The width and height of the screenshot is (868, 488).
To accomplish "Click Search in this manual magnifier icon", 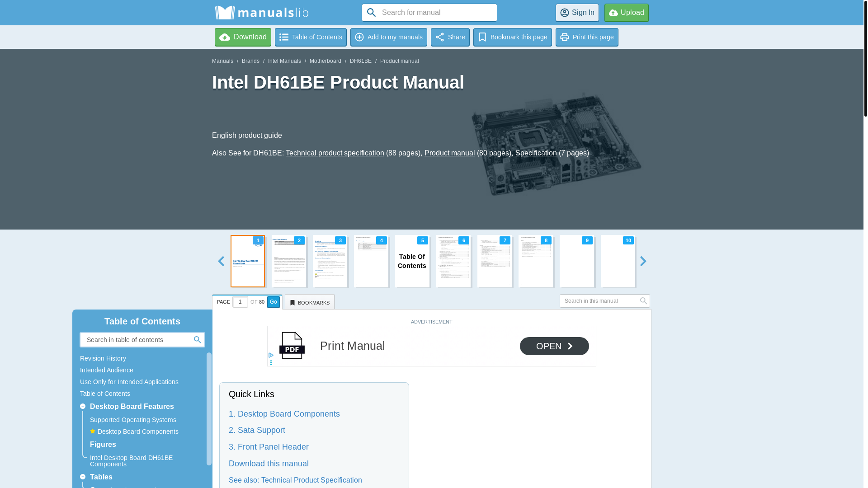I will click(643, 301).
